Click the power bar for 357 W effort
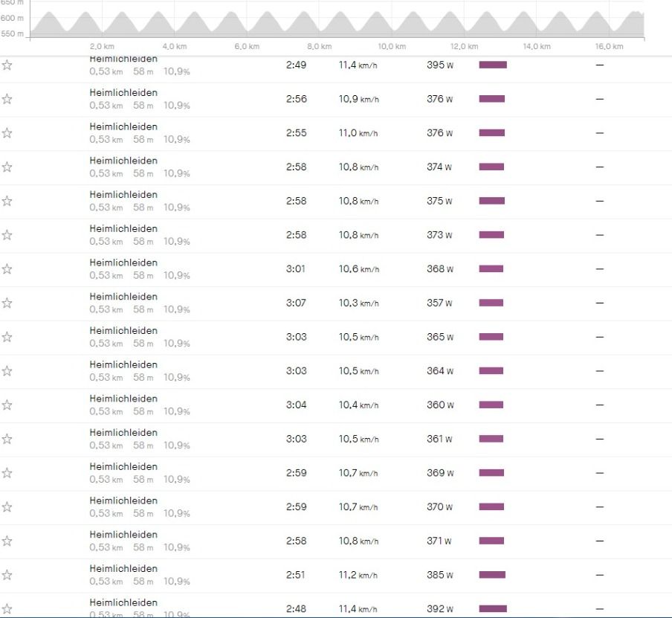Screen dimensions: 672x618 pyautogui.click(x=491, y=303)
